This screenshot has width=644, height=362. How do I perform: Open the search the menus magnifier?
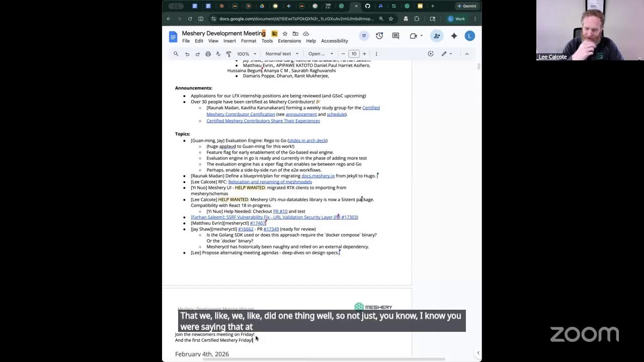[176, 54]
